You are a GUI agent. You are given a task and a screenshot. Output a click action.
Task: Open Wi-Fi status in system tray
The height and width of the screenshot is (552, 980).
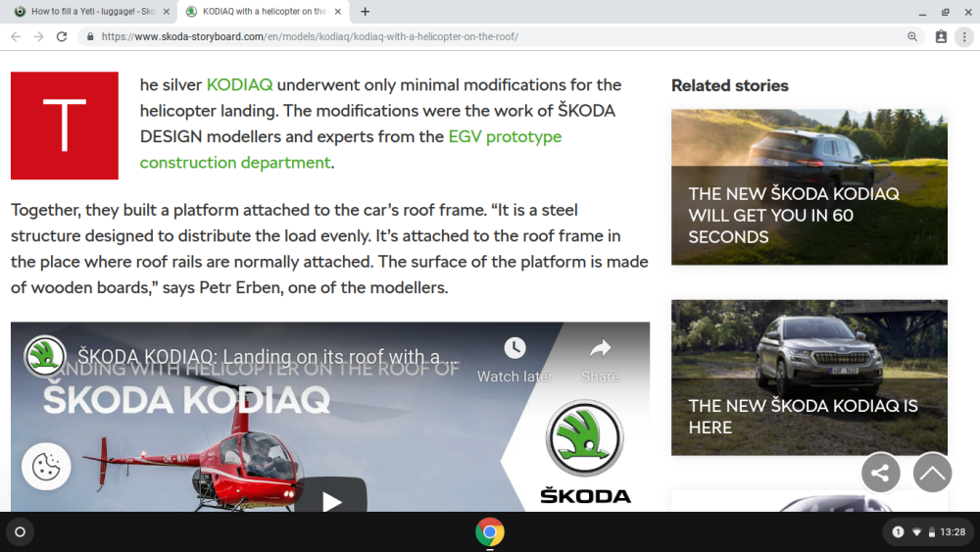[x=917, y=532]
